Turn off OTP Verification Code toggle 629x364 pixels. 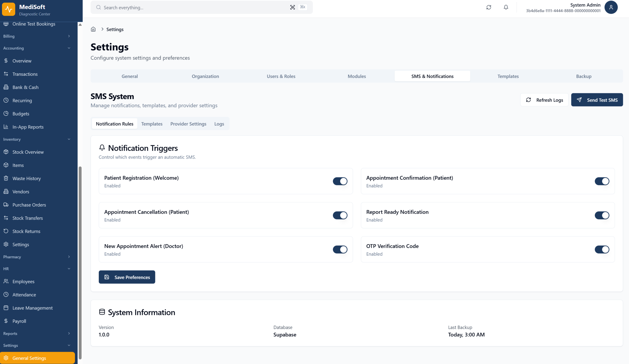[601, 249]
